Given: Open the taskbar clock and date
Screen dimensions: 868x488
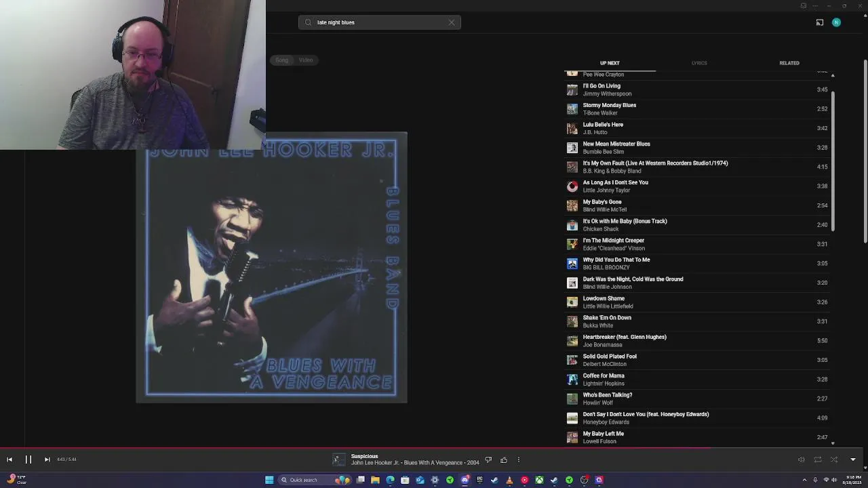Looking at the screenshot, I should point(852,480).
